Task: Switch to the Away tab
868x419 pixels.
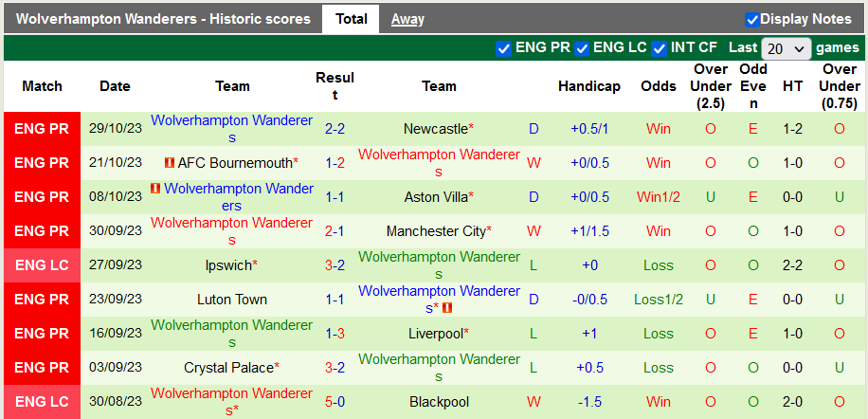Action: coord(407,19)
